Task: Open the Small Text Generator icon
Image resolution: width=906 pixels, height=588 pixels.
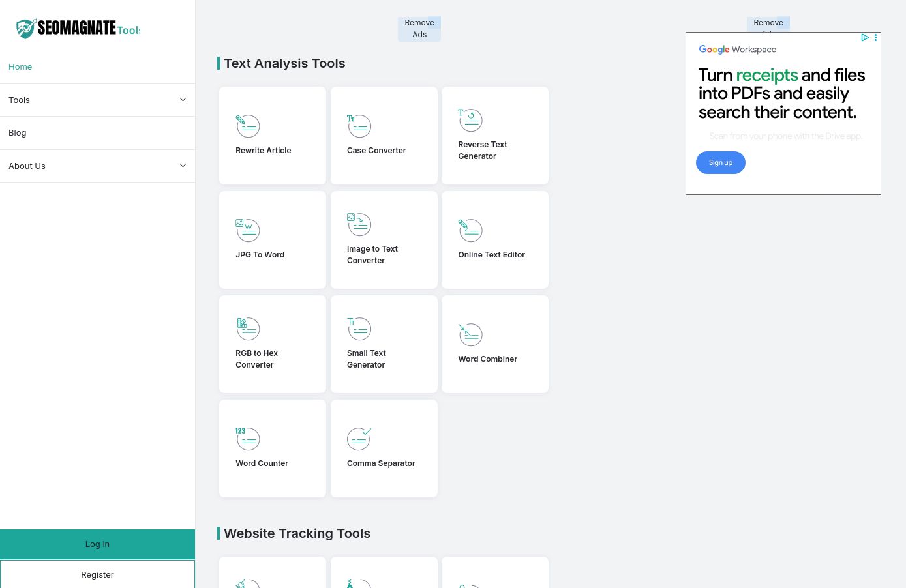Action: click(x=359, y=329)
